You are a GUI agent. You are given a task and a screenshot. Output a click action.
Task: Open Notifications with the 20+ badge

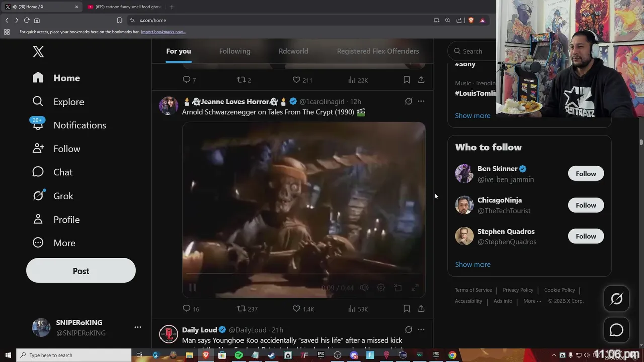(69, 125)
